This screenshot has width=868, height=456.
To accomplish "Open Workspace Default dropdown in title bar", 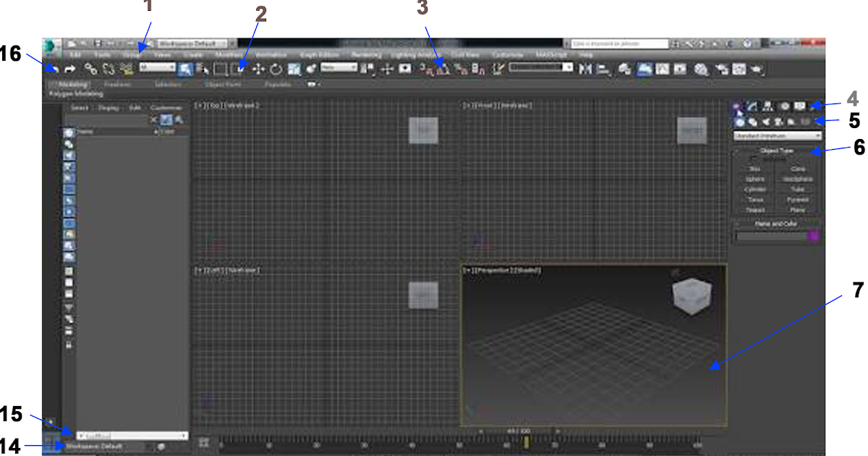I will [193, 43].
